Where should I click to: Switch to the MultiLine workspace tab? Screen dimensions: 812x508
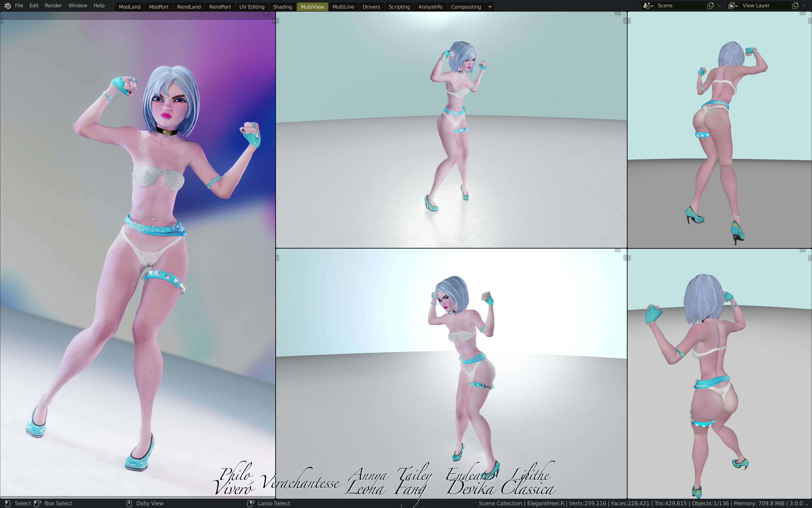pos(343,7)
